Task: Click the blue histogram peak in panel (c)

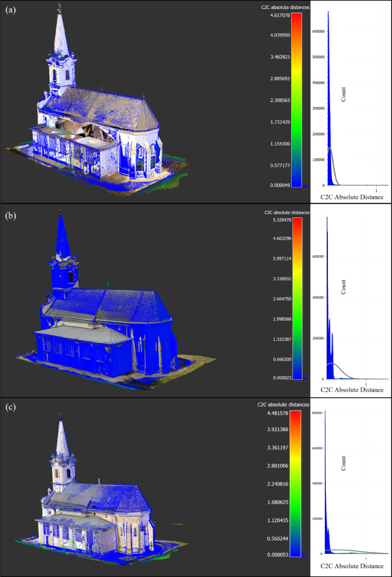Action: coord(325,482)
